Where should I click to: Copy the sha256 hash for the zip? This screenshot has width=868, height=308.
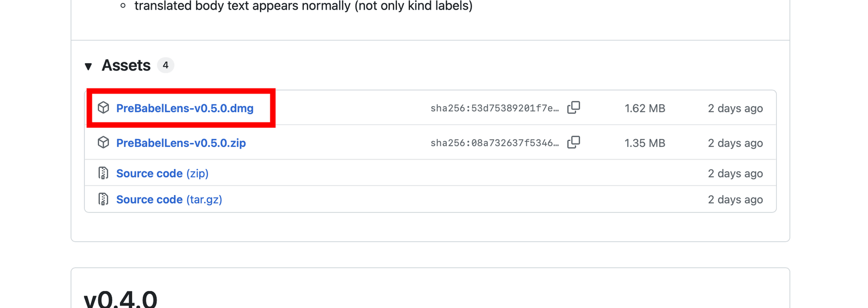573,142
